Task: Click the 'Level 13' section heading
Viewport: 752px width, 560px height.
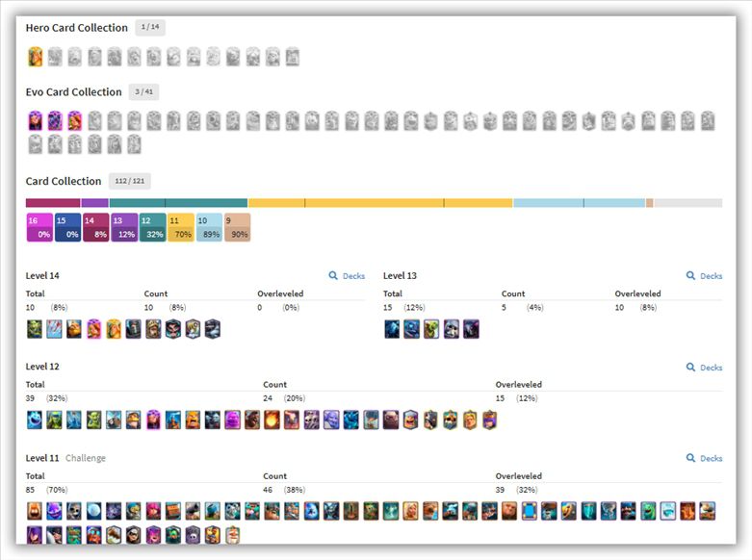Action: (400, 276)
